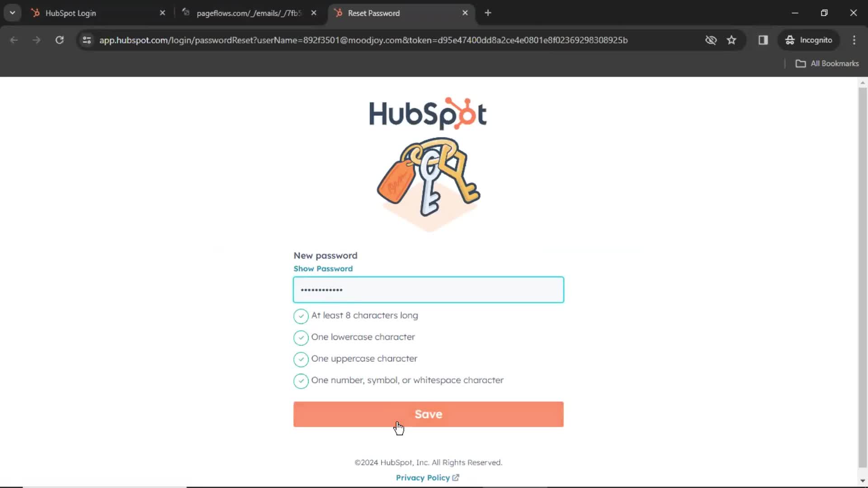Toggle Show Password visibility
Viewport: 868px width, 488px height.
(323, 268)
